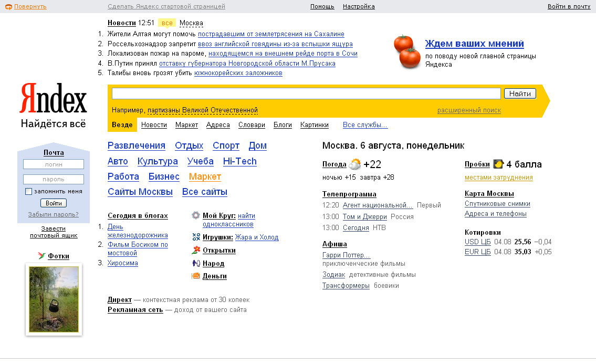Image resolution: width=596 pixels, height=364 pixels.
Task: Select the все news filter
Action: pos(167,23)
